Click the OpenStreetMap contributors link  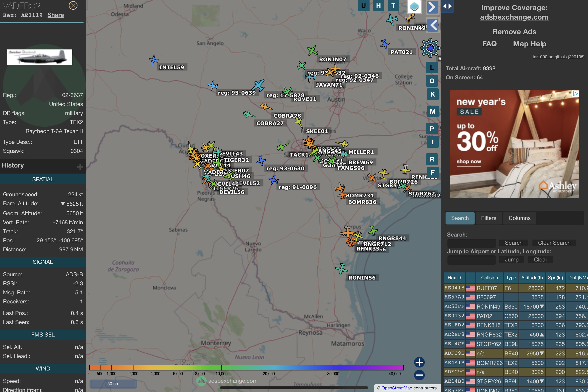pyautogui.click(x=397, y=388)
